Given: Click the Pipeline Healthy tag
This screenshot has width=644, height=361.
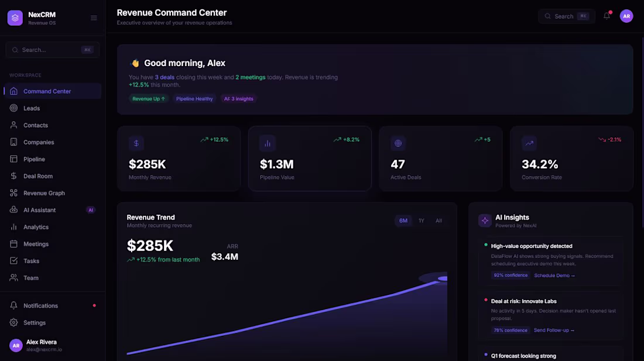Looking at the screenshot, I should (x=194, y=99).
